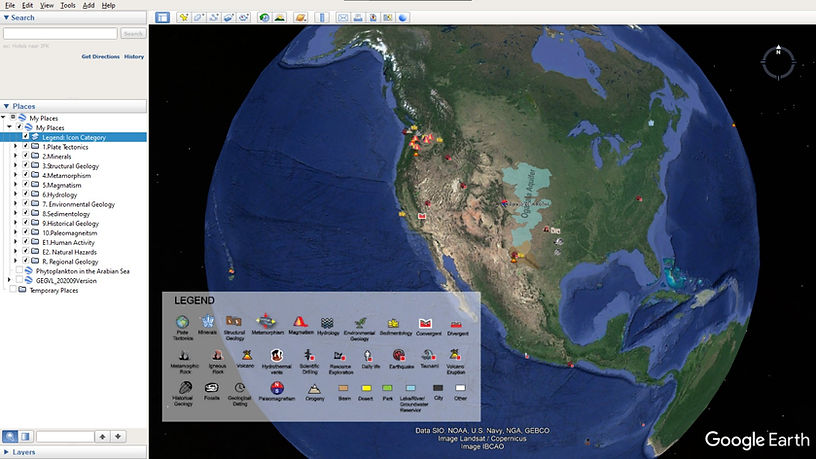Check the GEGVL_202009Version checkbox
The width and height of the screenshot is (816, 459).
[x=19, y=280]
